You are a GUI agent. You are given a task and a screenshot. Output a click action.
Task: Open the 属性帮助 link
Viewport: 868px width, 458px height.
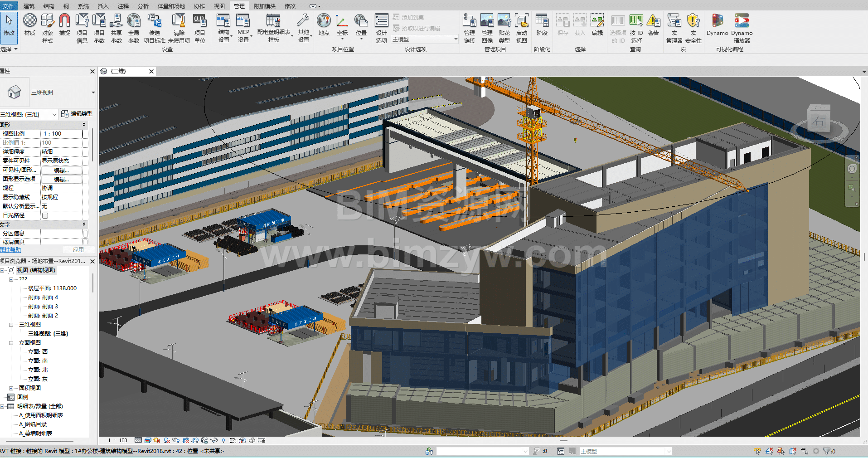point(10,250)
